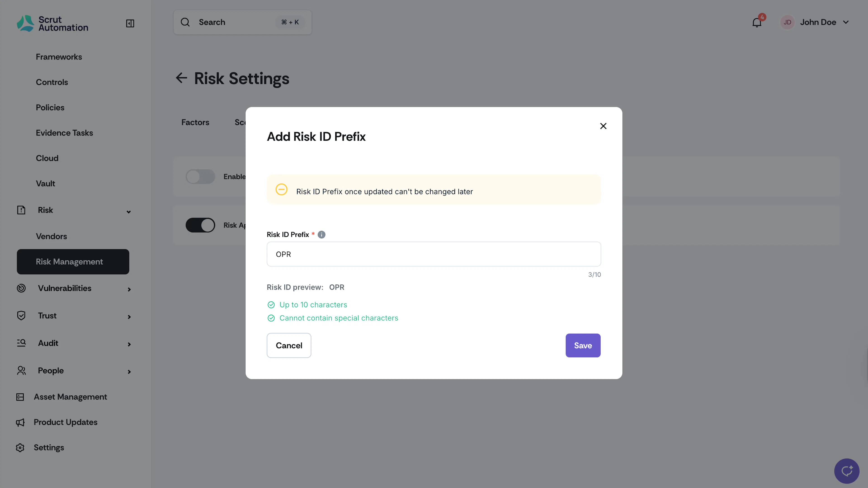This screenshot has width=868, height=488.
Task: Select Risk Management in sidebar
Action: tap(73, 262)
